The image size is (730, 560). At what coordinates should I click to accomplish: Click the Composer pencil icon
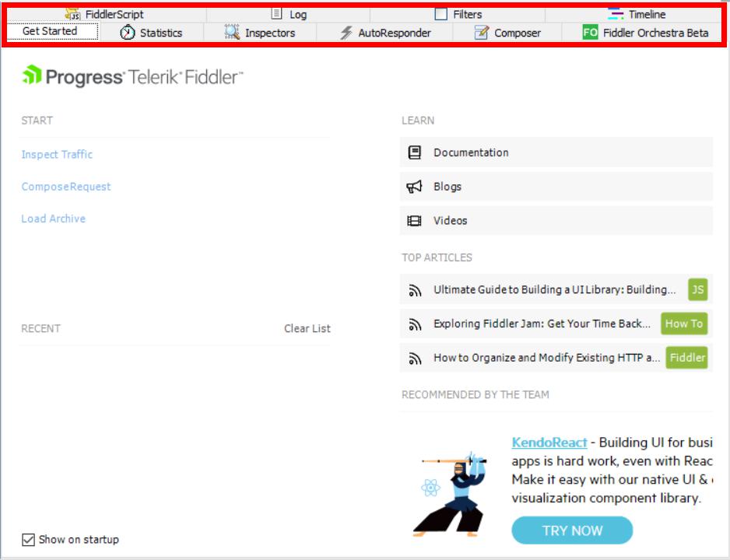click(482, 33)
